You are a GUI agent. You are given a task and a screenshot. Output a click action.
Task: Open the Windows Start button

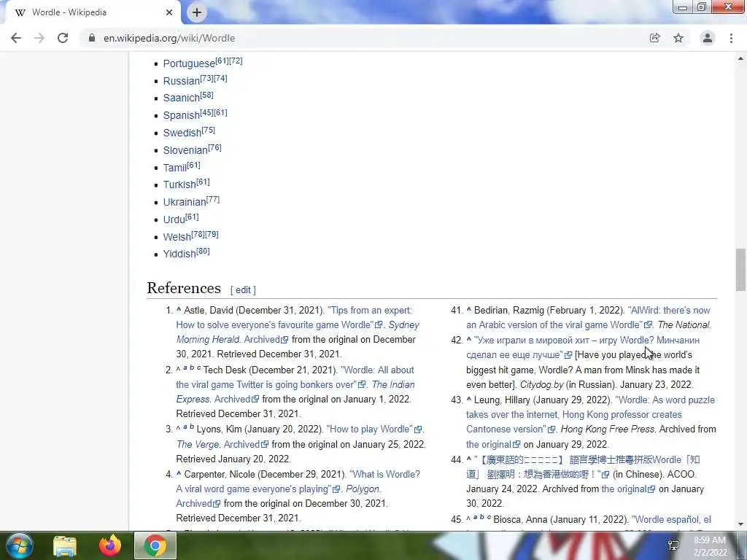(19, 545)
